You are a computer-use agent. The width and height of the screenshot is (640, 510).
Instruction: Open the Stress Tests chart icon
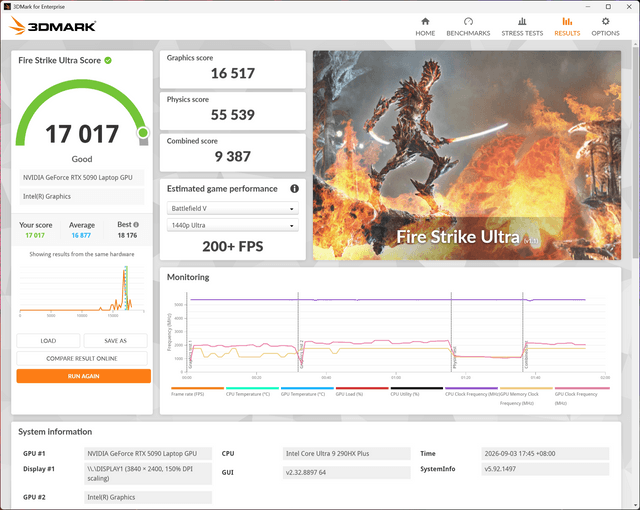(522, 21)
